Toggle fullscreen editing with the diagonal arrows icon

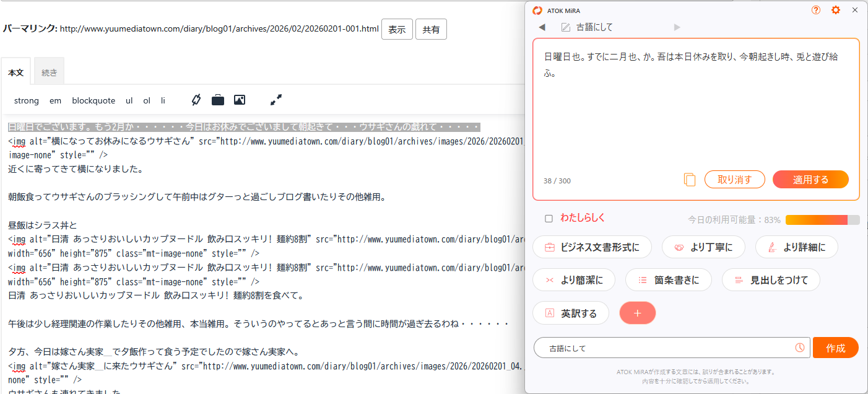coord(276,100)
